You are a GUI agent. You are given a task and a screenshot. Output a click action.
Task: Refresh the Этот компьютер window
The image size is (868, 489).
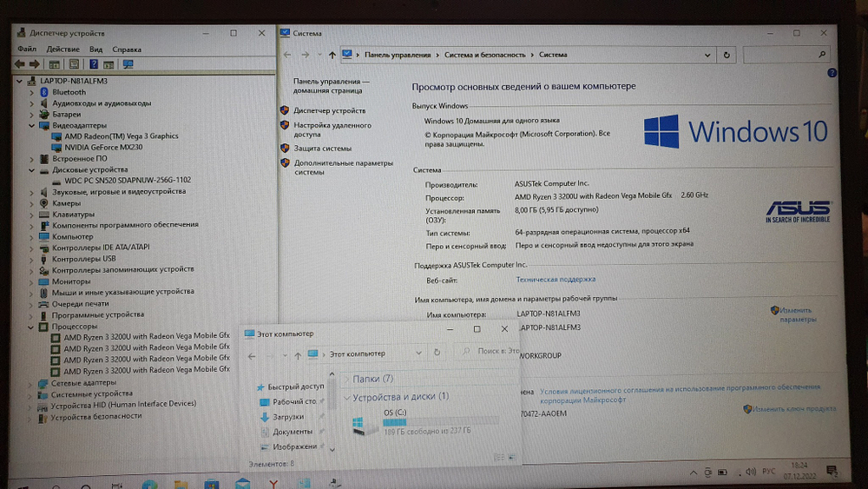point(437,353)
